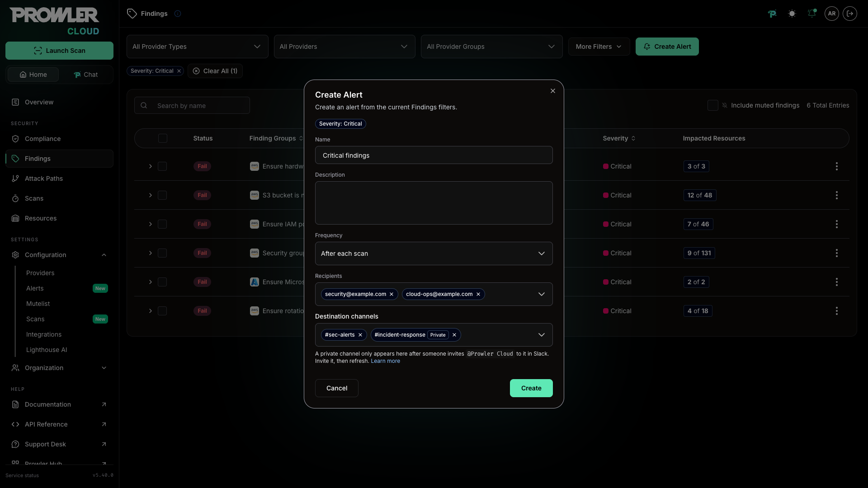
Task: Open Resources in the sidebar
Action: [59, 218]
